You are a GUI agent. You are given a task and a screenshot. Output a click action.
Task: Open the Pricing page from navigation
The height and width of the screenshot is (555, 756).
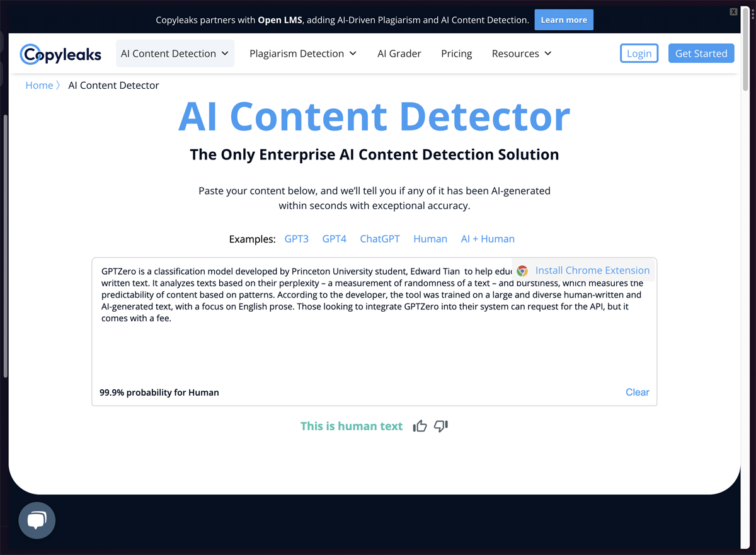pyautogui.click(x=456, y=53)
